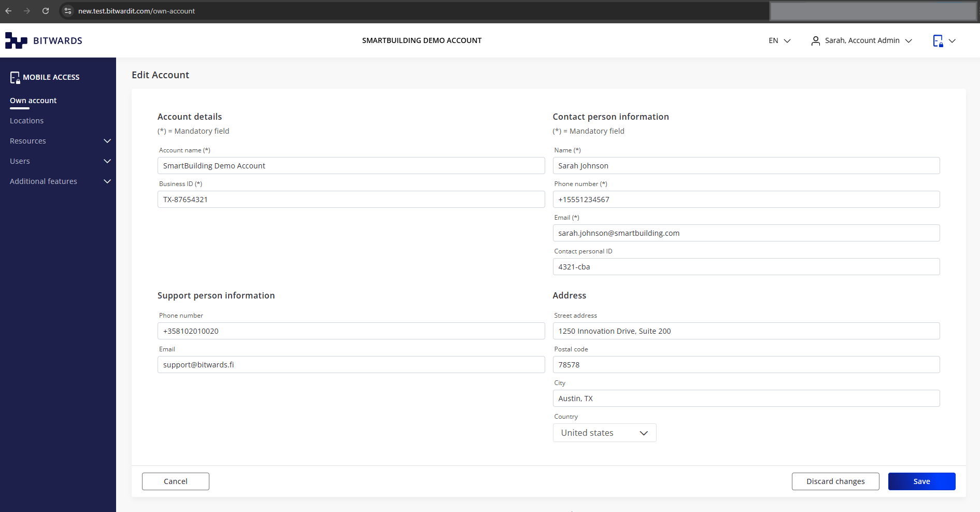The image size is (980, 512).
Task: Click the BITWARDS brand name link
Action: [x=58, y=40]
